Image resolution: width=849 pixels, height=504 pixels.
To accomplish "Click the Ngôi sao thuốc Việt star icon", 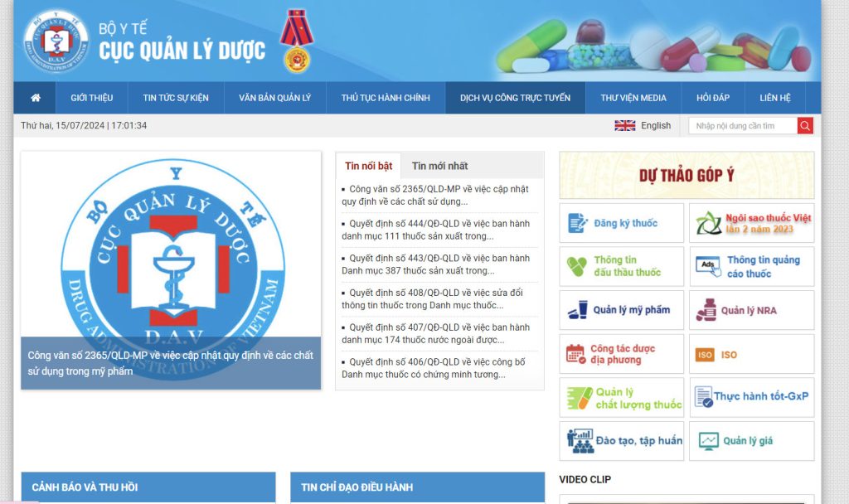I will tap(708, 223).
